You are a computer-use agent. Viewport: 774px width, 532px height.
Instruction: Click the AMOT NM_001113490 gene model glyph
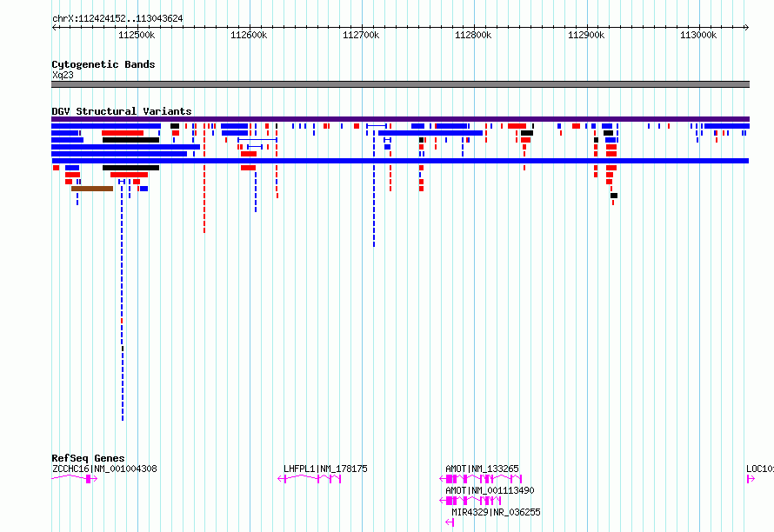(x=470, y=501)
